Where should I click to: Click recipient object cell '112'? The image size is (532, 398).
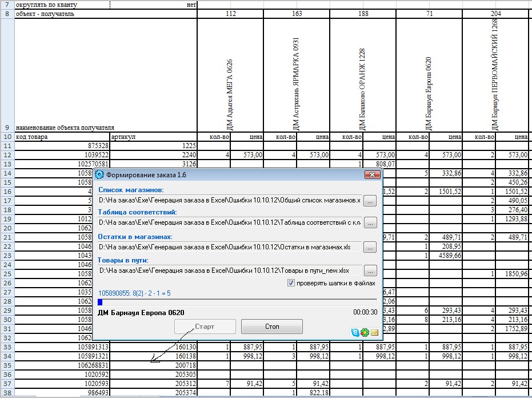(x=230, y=14)
